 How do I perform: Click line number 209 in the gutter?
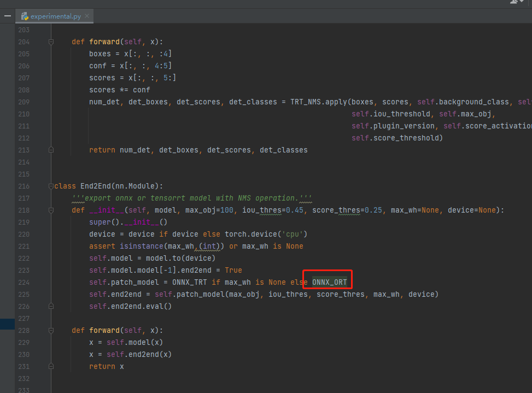click(x=24, y=102)
